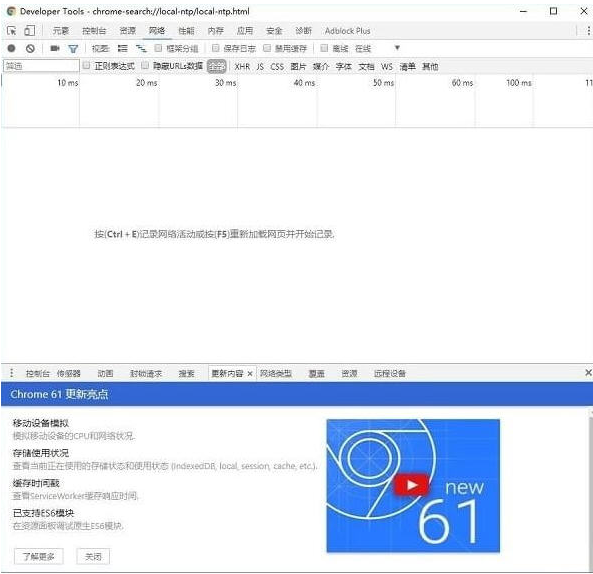
Task: Click the 了解更多 button
Action: pyautogui.click(x=39, y=556)
